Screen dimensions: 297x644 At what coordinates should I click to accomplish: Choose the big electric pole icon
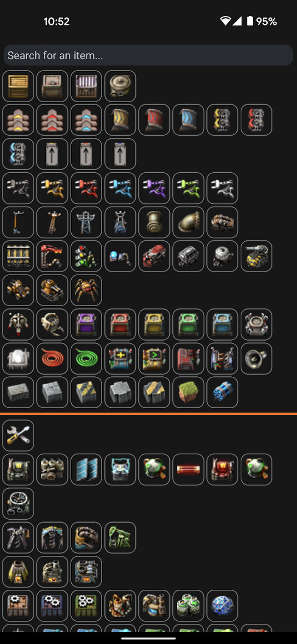[x=86, y=222]
